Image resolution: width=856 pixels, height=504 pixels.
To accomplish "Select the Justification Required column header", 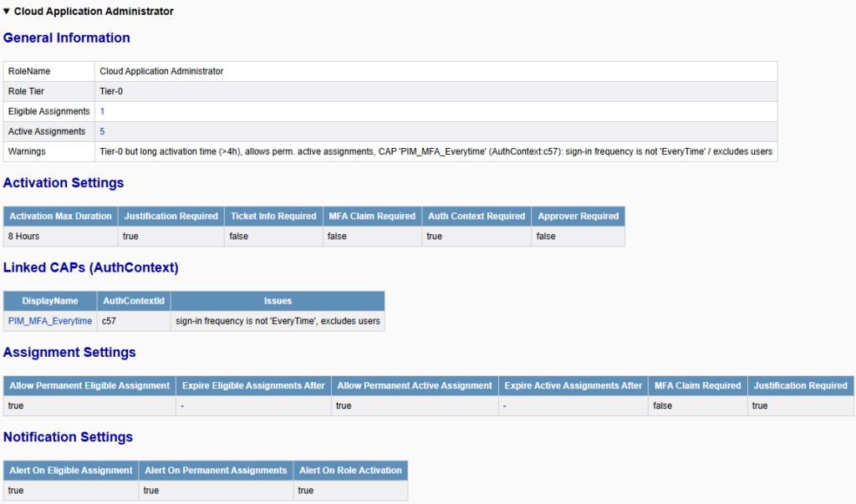I will pos(171,216).
